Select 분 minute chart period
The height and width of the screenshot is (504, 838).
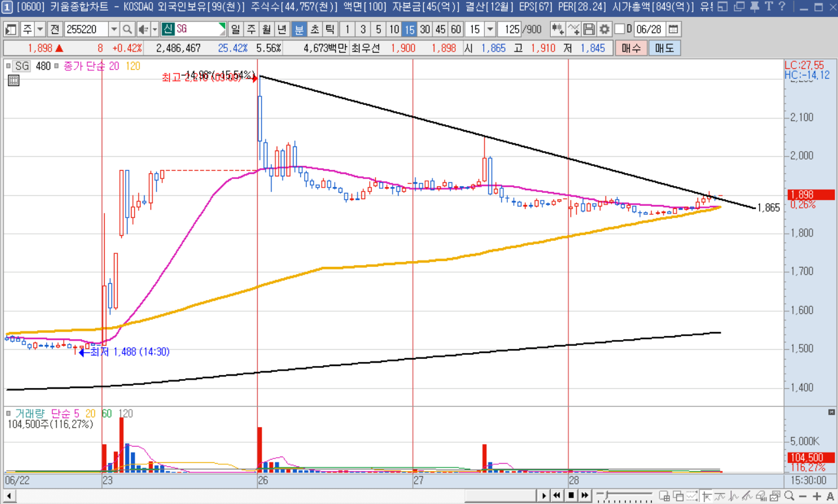(299, 30)
